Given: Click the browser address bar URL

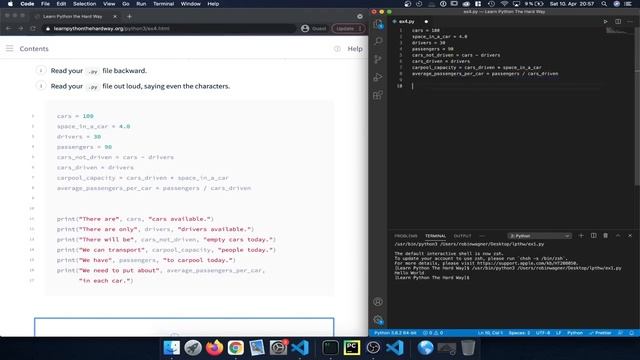Looking at the screenshot, I should pos(111,29).
